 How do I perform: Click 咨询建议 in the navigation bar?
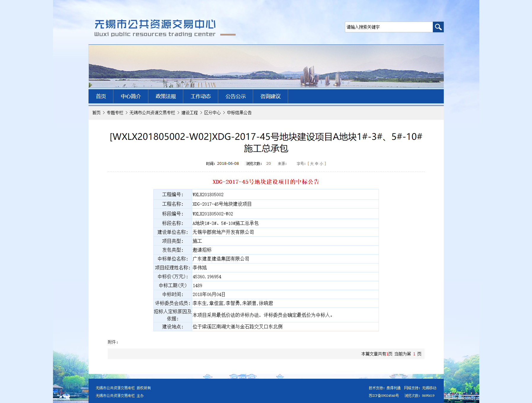tap(270, 96)
